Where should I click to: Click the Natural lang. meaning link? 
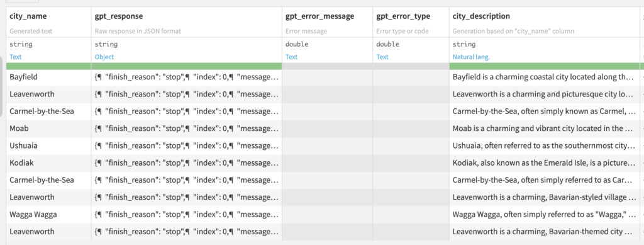pyautogui.click(x=471, y=57)
